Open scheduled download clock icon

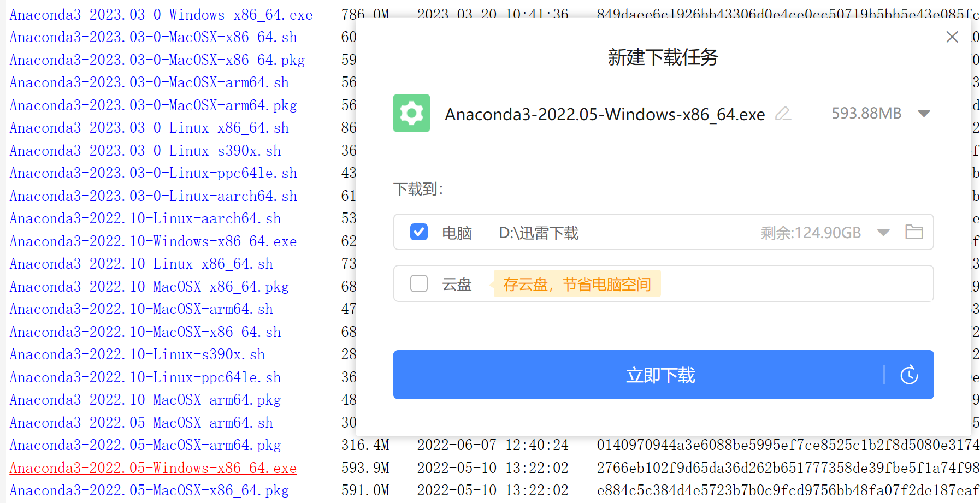click(909, 375)
